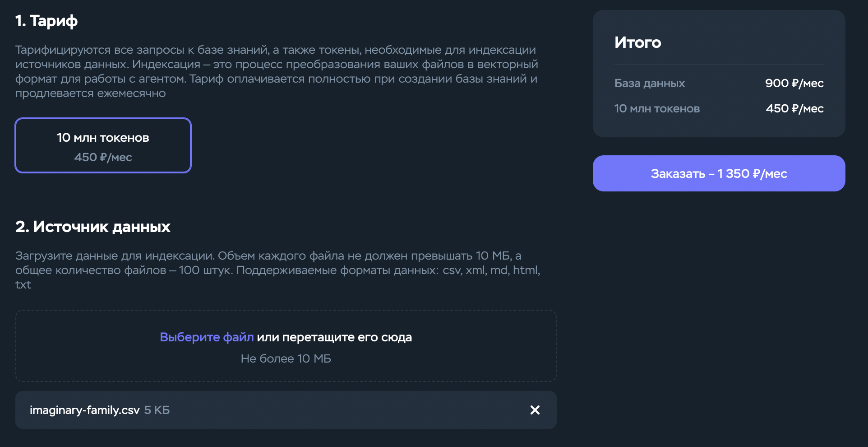This screenshot has width=868, height=447.
Task: Click the 10 млн токенов summary row label
Action: [657, 108]
